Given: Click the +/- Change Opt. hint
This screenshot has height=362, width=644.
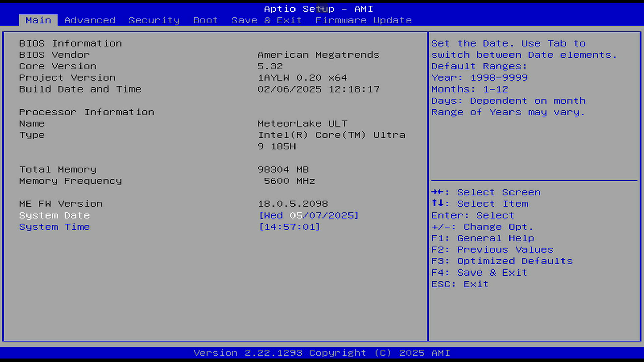Looking at the screenshot, I should click(482, 227).
